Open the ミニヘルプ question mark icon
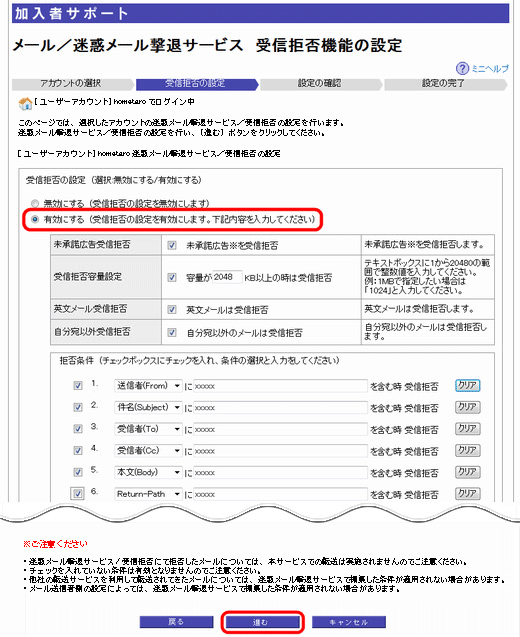Screen dimensions: 520x637 (462, 68)
